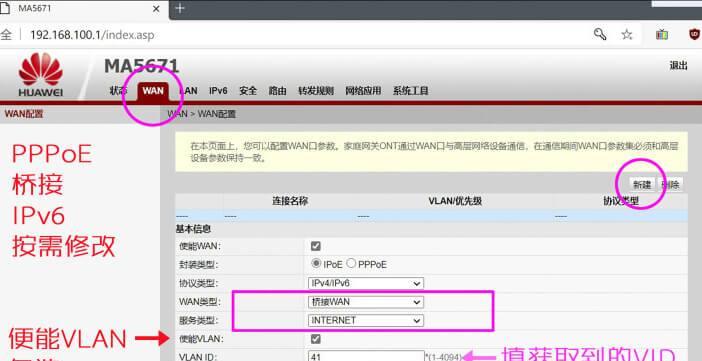Click the 退出 logout link

click(x=678, y=66)
